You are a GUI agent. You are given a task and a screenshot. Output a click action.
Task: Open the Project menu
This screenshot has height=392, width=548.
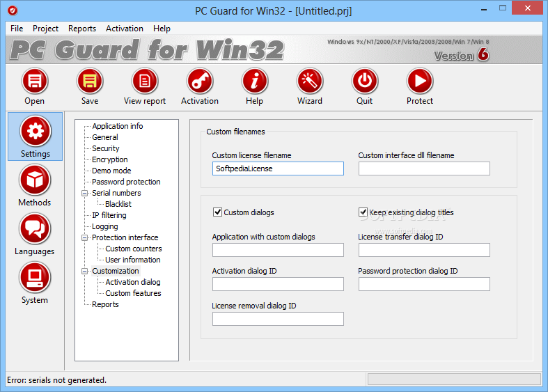click(45, 29)
